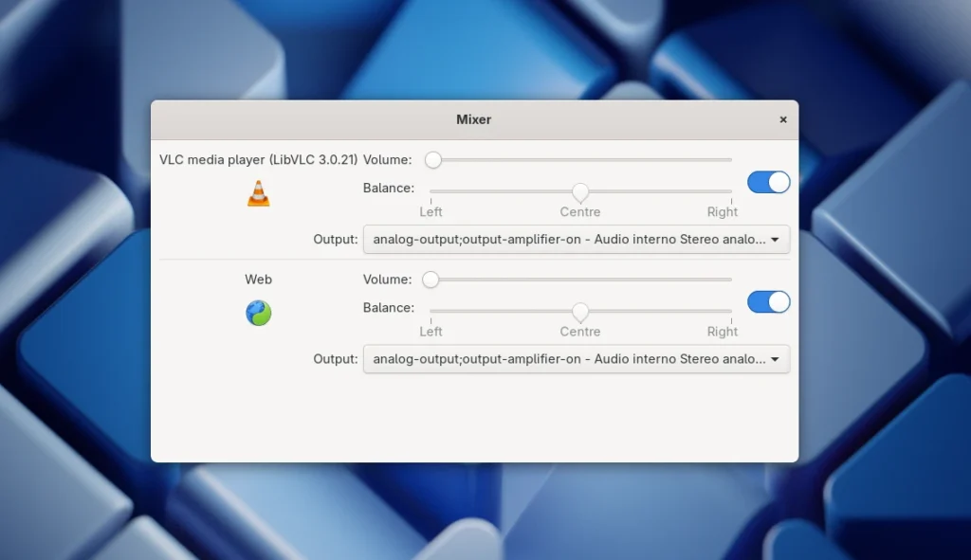
Task: Click the Web stream globe icon
Action: 257,313
